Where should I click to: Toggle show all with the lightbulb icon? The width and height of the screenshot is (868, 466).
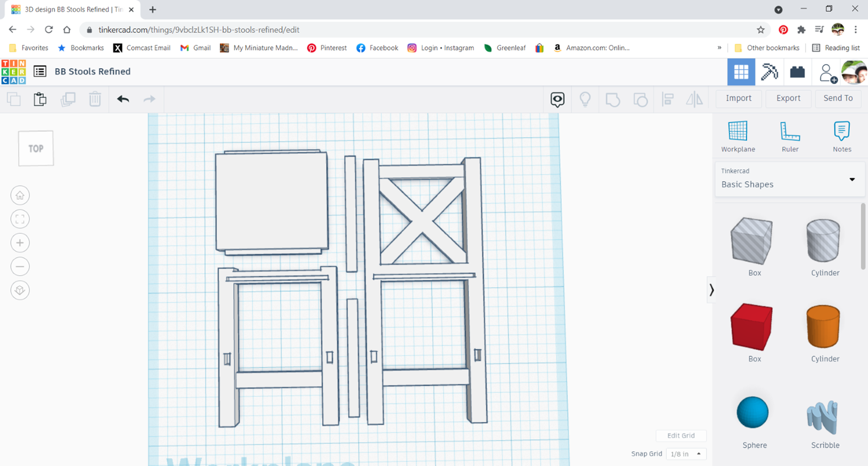point(585,99)
